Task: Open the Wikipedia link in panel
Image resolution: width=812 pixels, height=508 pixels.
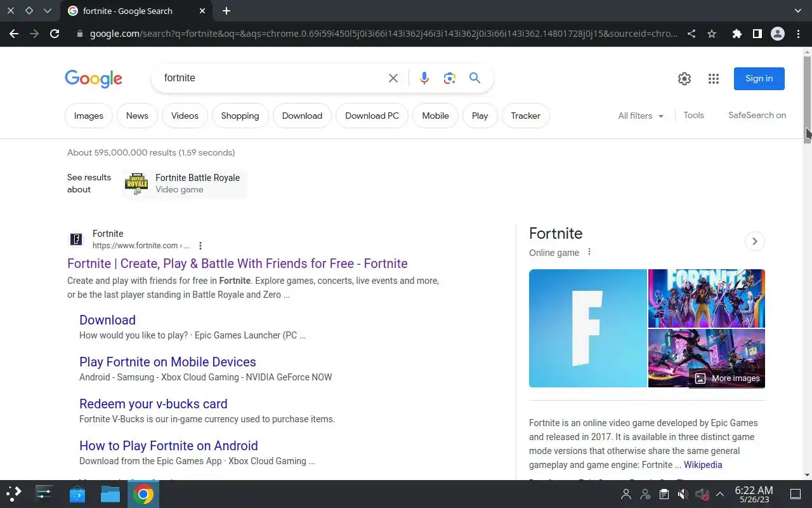Action: [x=703, y=465]
